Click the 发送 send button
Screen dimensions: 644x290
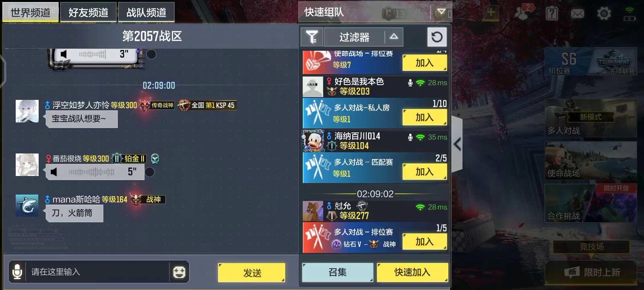(x=252, y=273)
